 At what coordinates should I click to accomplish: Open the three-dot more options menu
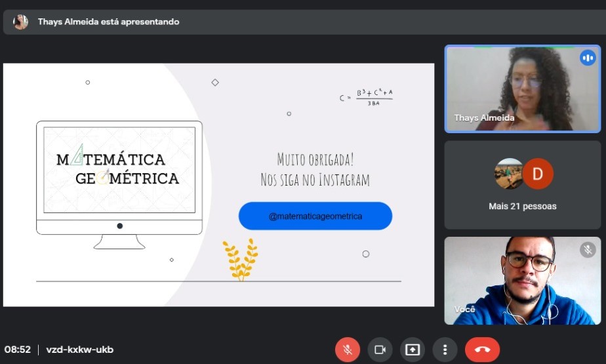(x=445, y=350)
